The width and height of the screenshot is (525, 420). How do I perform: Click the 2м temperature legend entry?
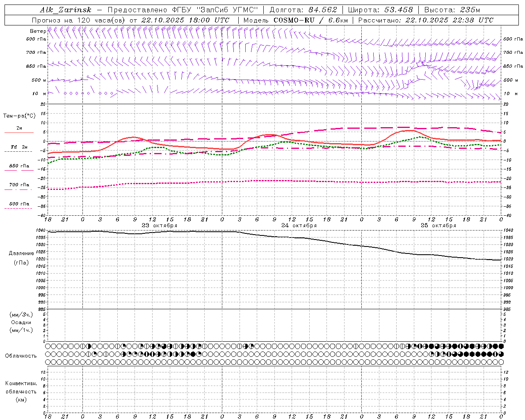pos(19,128)
